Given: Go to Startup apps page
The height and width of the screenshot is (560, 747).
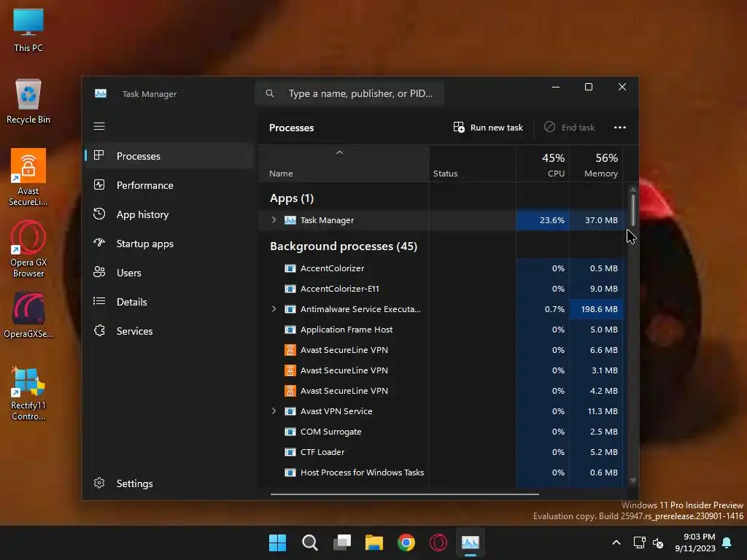Looking at the screenshot, I should click(x=169, y=244).
